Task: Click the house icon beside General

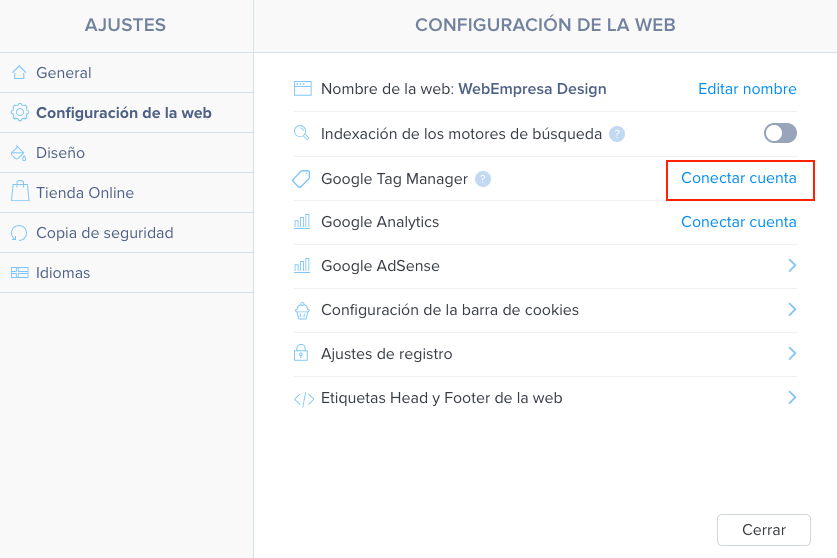Action: point(19,72)
